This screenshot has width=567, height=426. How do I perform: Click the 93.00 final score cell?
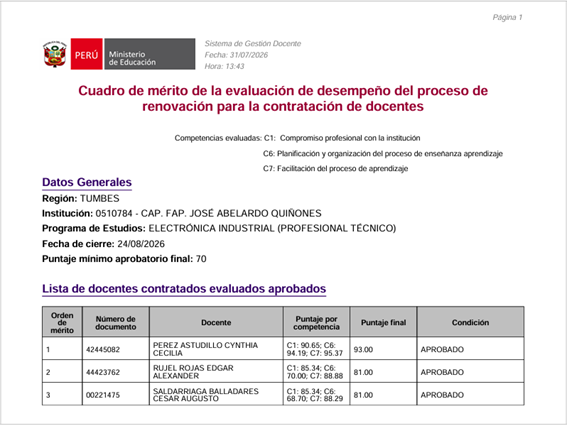[383, 349]
